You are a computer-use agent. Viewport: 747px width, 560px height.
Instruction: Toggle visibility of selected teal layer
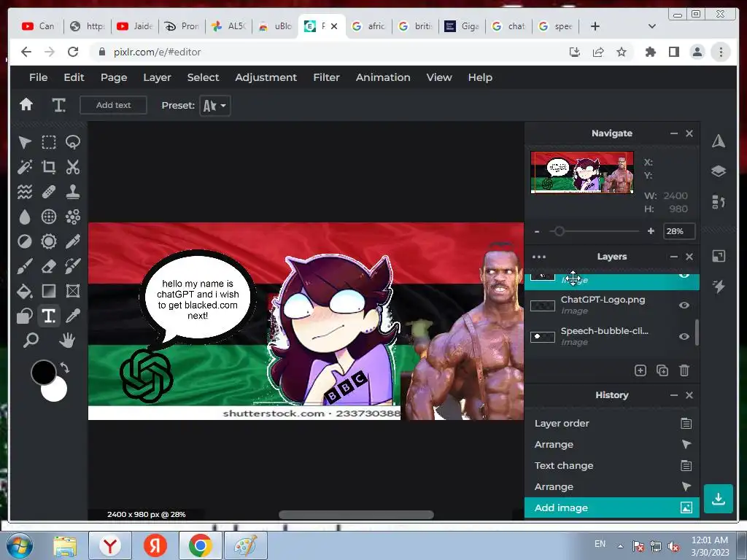pyautogui.click(x=684, y=275)
